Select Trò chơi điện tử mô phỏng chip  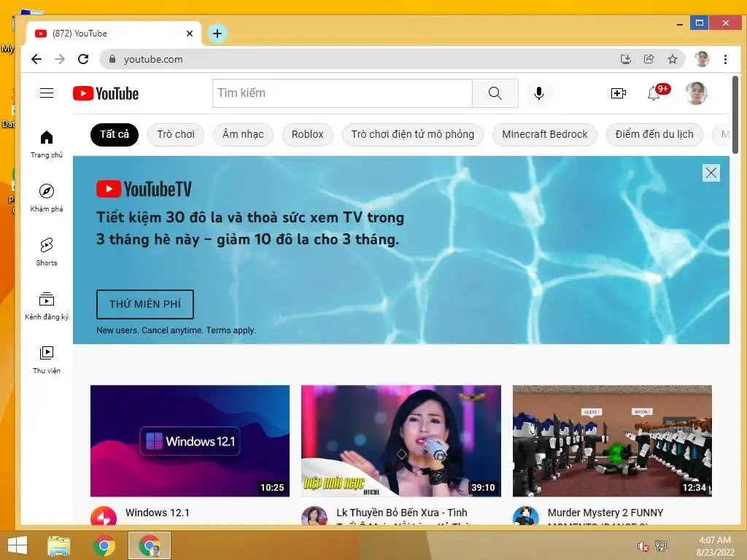(x=413, y=134)
